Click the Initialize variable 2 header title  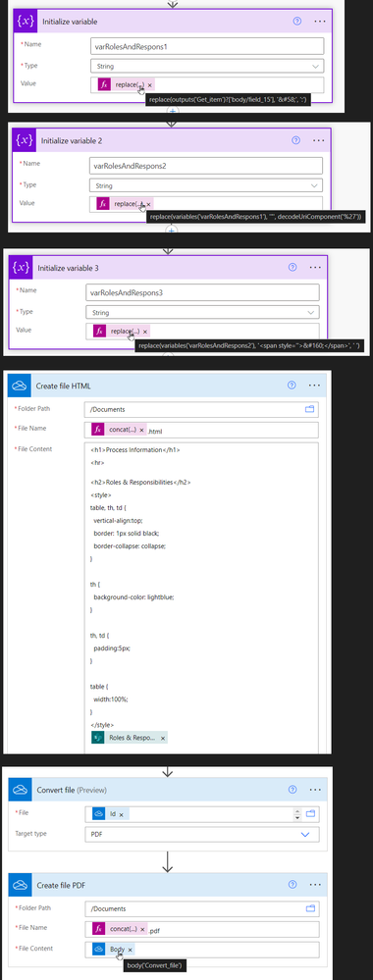72,141
